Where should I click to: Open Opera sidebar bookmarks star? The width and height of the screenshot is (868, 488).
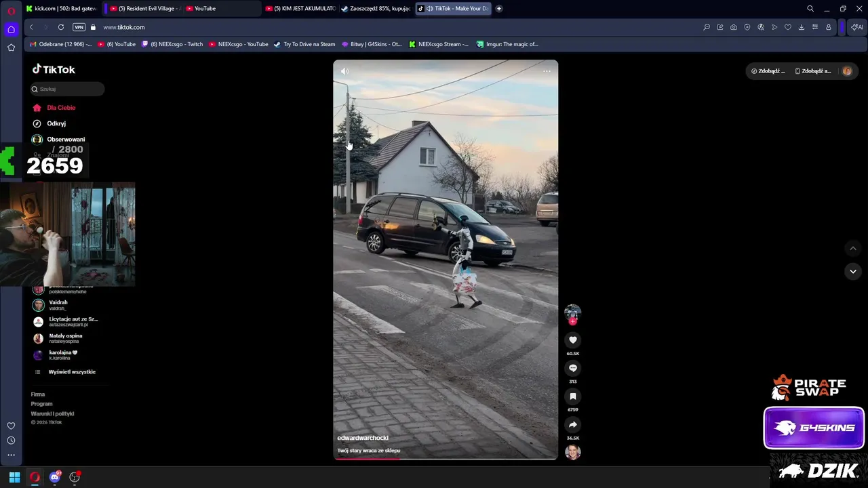[11, 47]
